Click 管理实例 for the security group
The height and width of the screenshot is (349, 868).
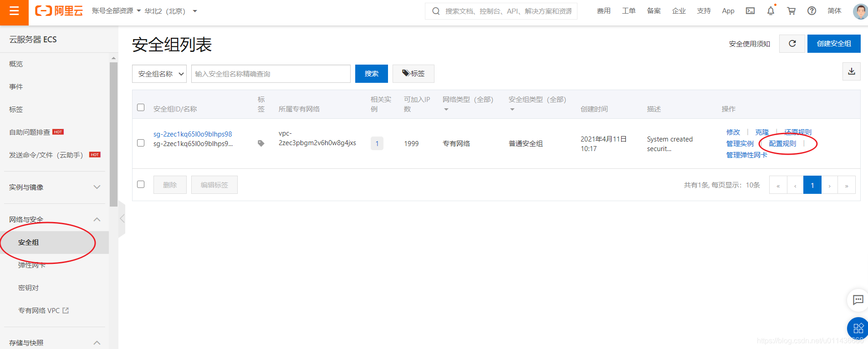point(740,143)
